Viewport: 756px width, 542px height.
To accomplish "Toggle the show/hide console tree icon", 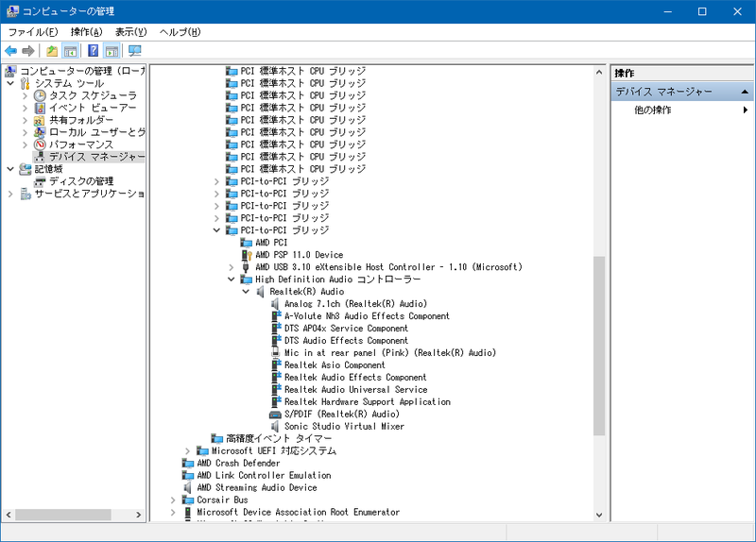I will click(x=70, y=51).
